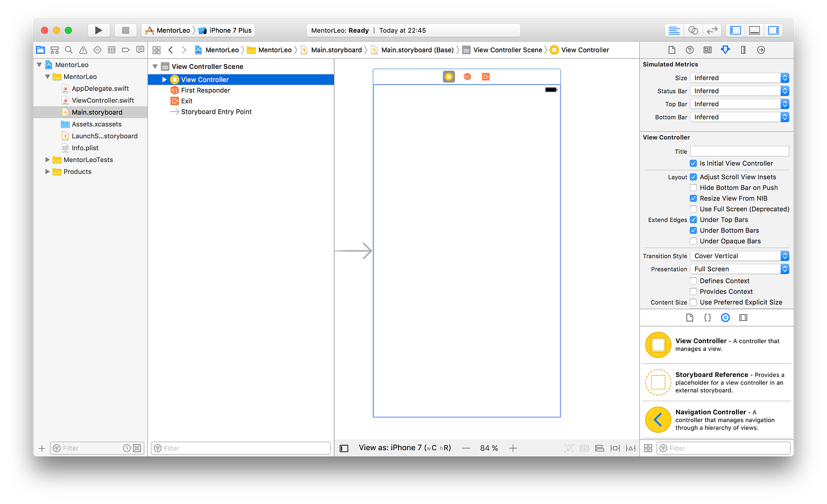Run the MentorLeo project
The image size is (827, 504).
98,30
